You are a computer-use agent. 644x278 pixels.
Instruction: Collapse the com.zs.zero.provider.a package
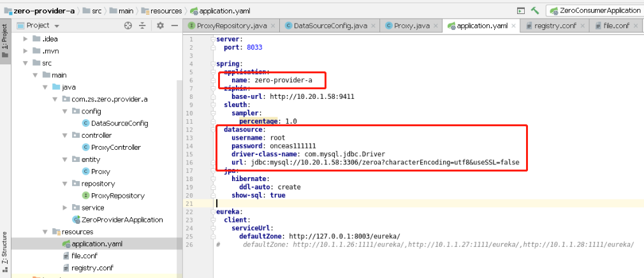55,99
